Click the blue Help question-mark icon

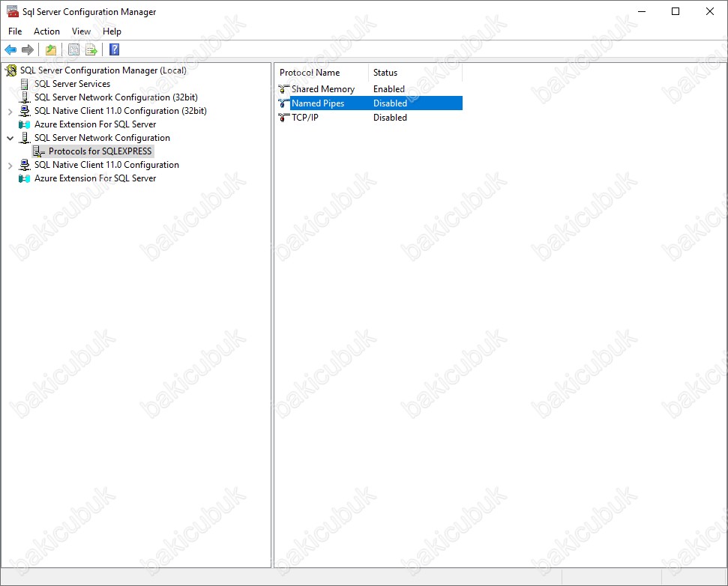pos(114,49)
